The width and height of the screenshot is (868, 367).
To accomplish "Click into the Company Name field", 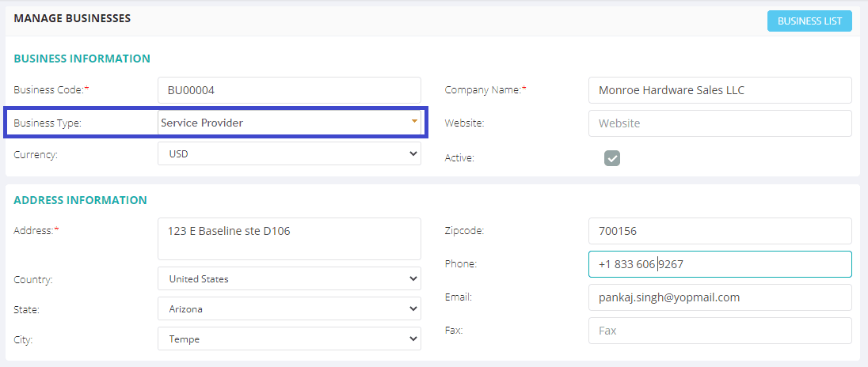I will (x=720, y=90).
